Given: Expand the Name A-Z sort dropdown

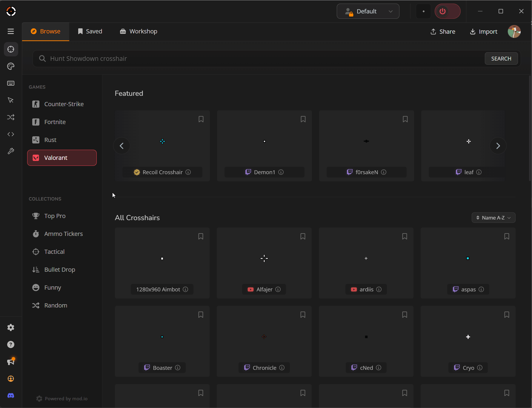Looking at the screenshot, I should click(x=493, y=218).
